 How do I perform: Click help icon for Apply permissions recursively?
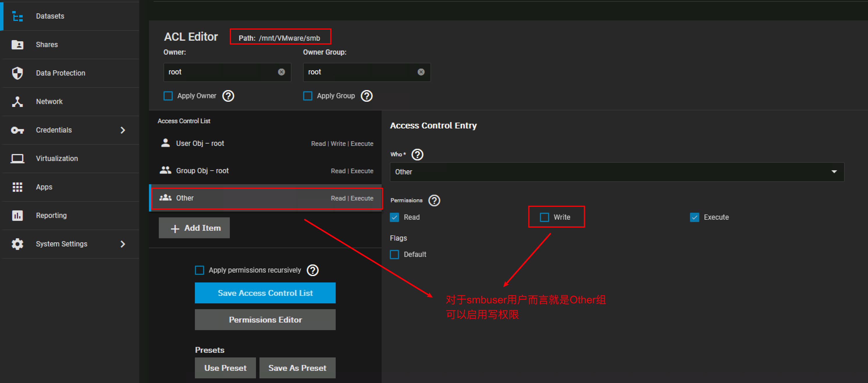pyautogui.click(x=312, y=270)
